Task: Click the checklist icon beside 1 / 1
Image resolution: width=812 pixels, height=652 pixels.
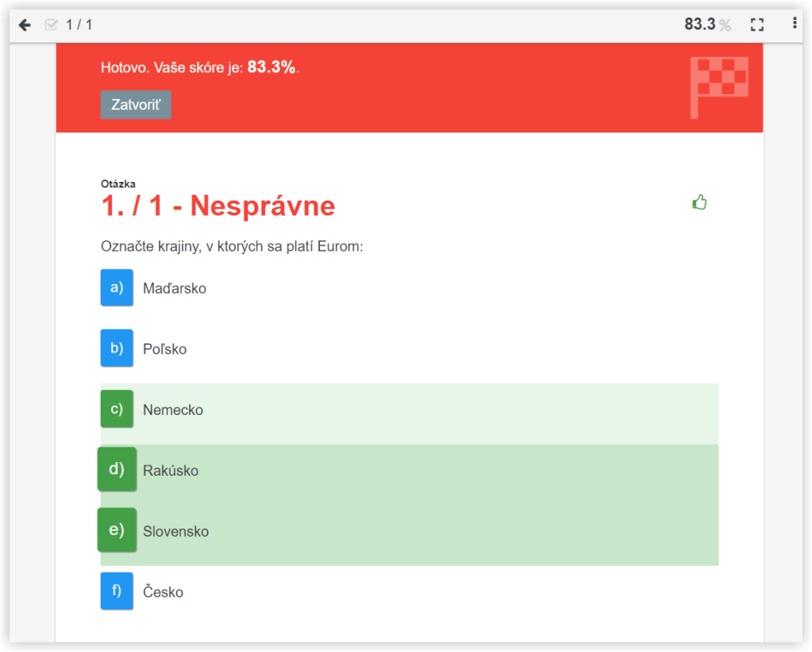Action: (51, 25)
